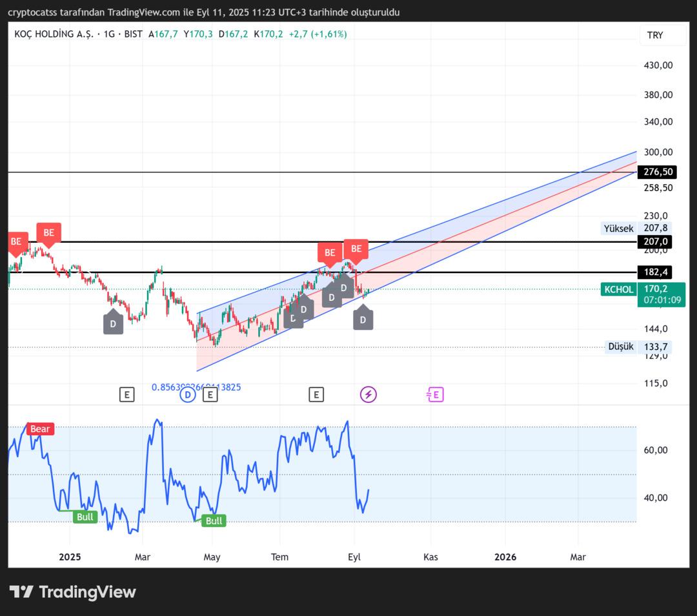Screen dimensions: 697x616
Task: Click the K170,2 close value
Action: coord(268,34)
